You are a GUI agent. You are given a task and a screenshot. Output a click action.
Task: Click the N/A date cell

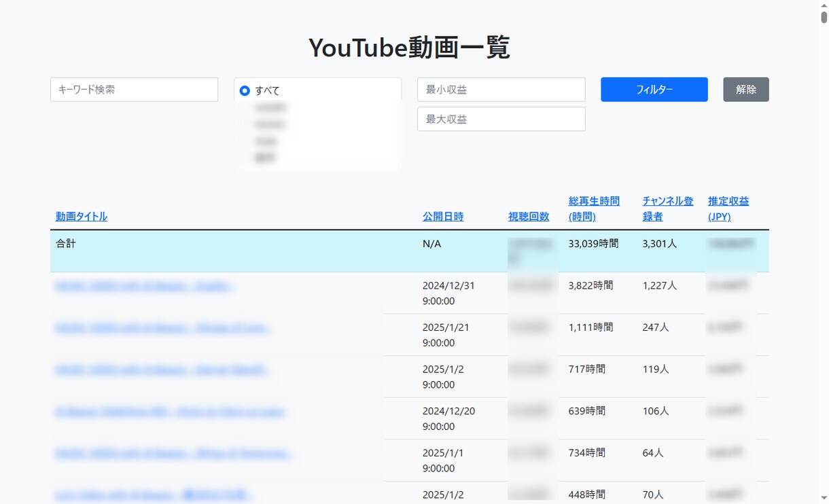(431, 243)
